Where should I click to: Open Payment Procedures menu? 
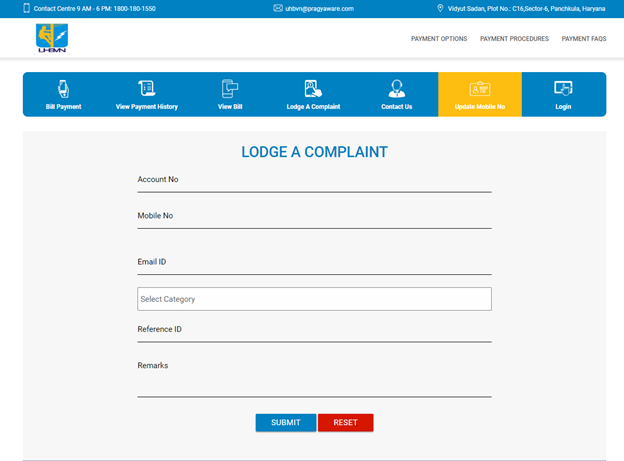[514, 39]
